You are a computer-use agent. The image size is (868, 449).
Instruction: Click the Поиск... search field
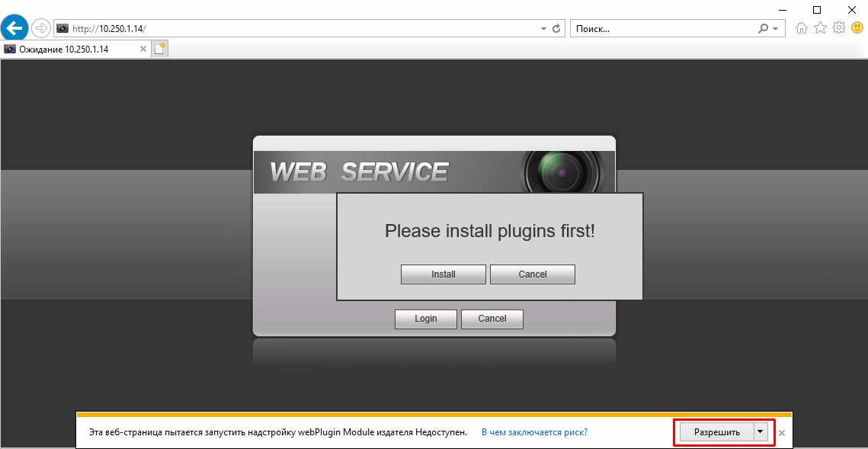click(x=665, y=28)
